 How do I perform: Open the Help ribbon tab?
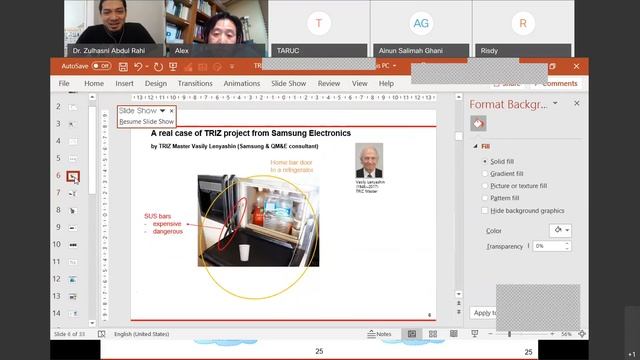point(386,83)
